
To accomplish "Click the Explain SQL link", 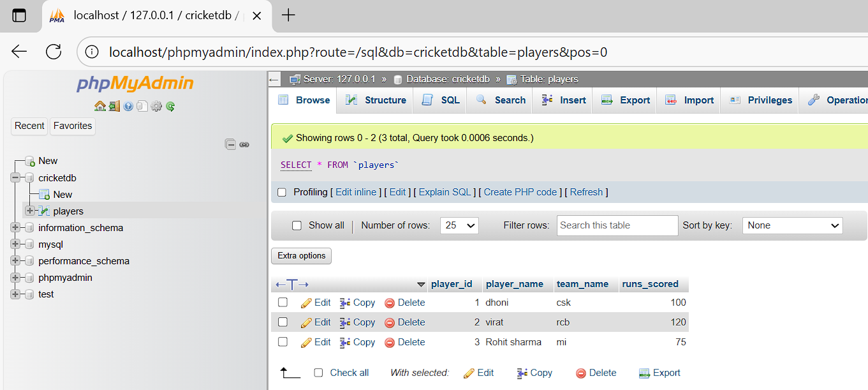I will tap(445, 192).
